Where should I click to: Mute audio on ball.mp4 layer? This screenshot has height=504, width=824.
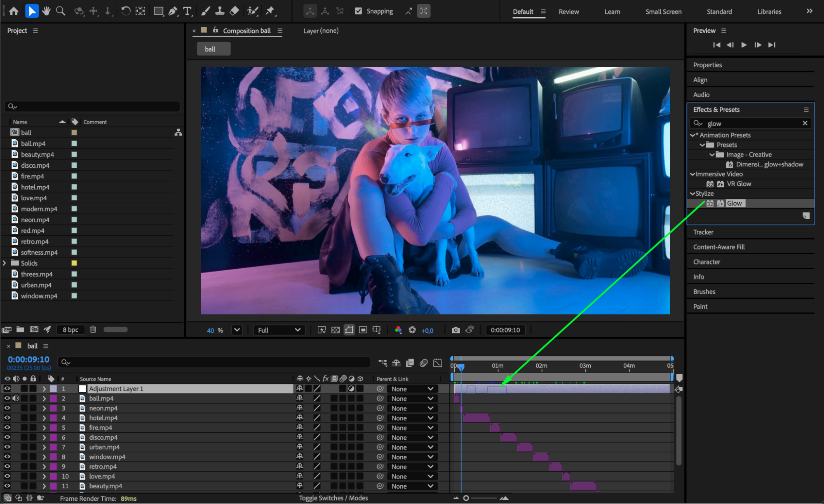[x=16, y=399]
